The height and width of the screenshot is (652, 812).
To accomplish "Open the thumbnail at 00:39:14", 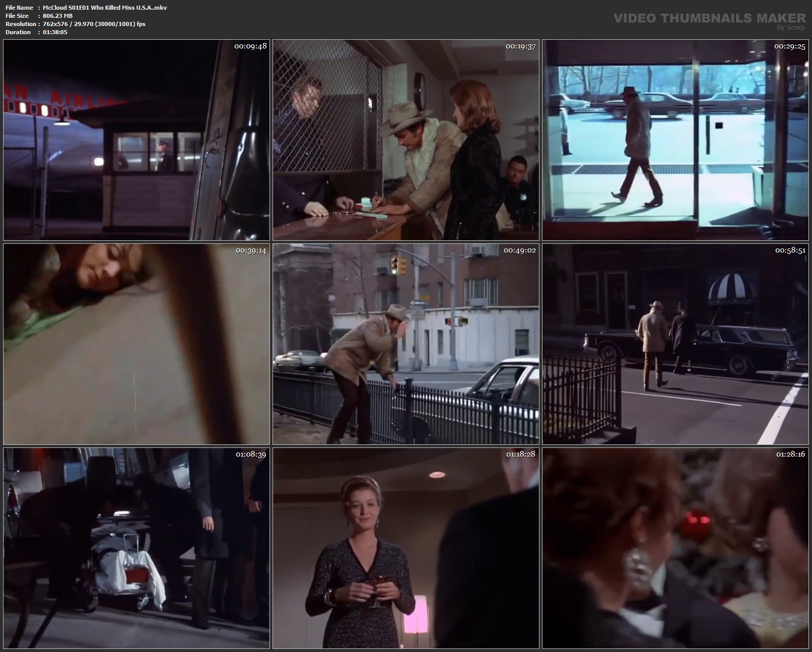I will pos(136,344).
